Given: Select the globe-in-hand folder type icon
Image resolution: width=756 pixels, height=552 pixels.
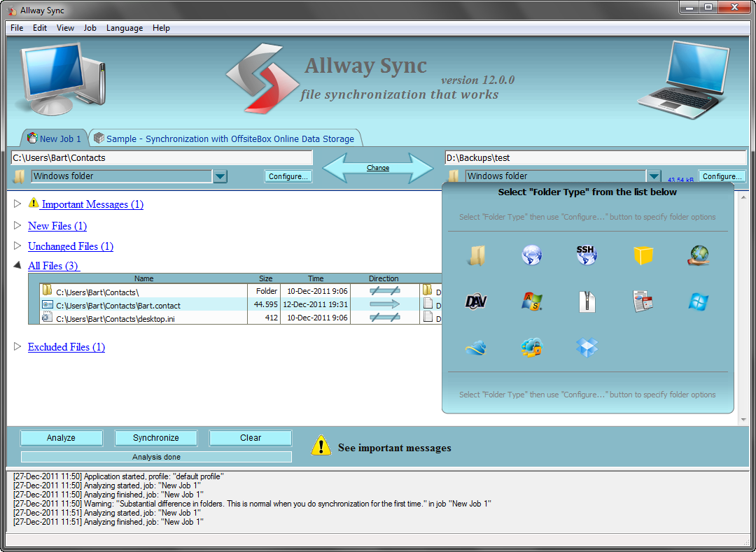Looking at the screenshot, I should [x=698, y=255].
